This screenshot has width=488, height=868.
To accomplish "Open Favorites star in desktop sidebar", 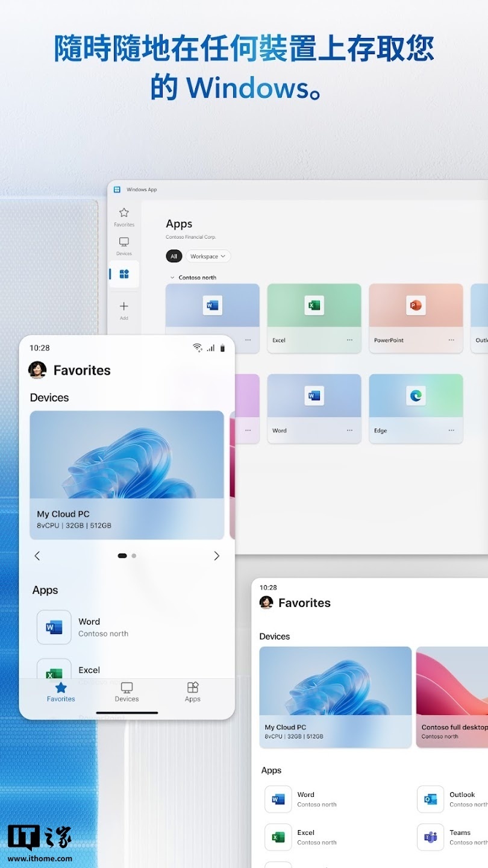I will pyautogui.click(x=124, y=213).
